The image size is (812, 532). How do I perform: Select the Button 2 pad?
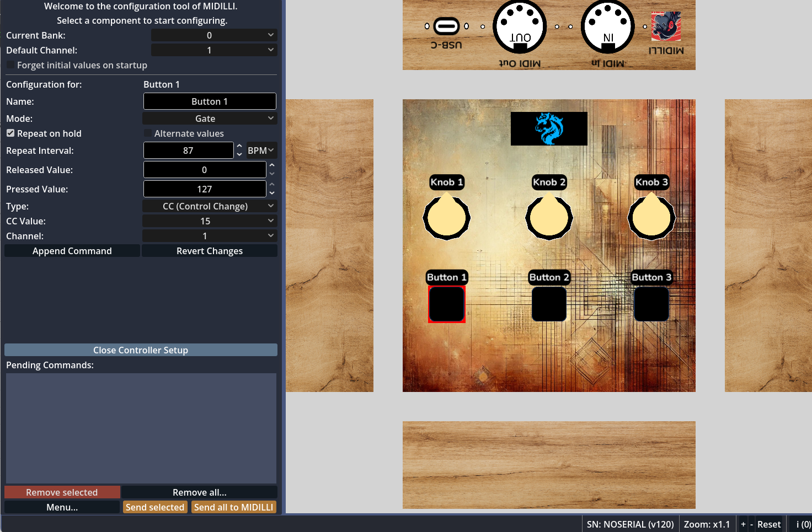coord(549,304)
